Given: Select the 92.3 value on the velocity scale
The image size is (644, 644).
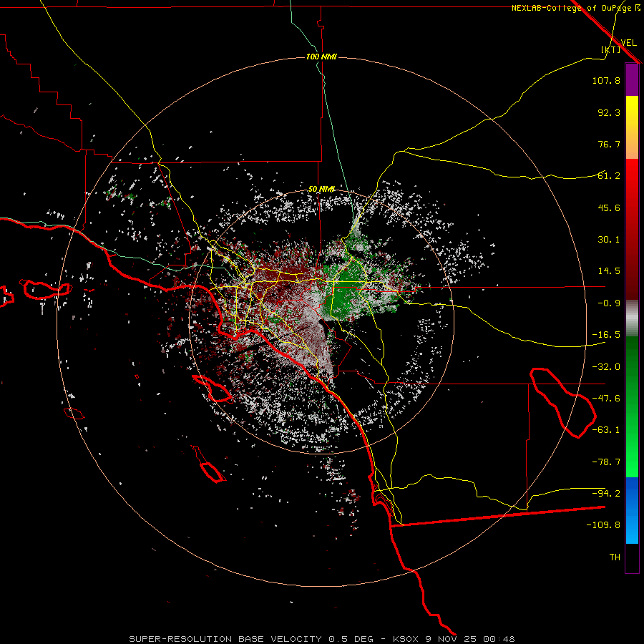Looking at the screenshot, I should pos(609,112).
